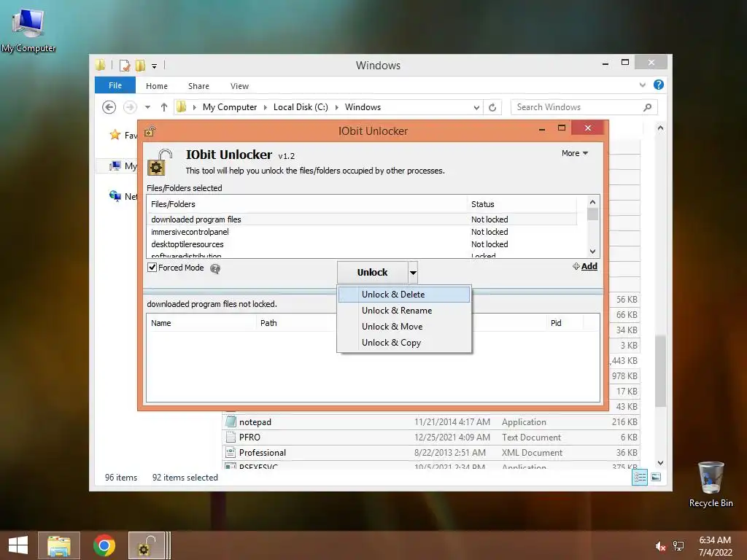Viewport: 747px width, 560px height.
Task: Select Unlock & Delete option
Action: [403, 295]
